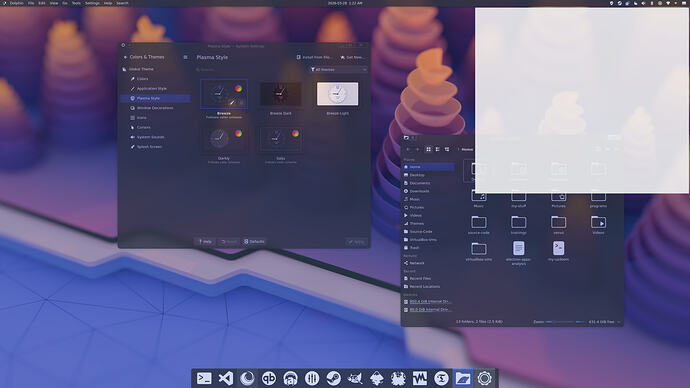Launch GIMP from the dock
This screenshot has width=690, height=388.
click(355, 378)
